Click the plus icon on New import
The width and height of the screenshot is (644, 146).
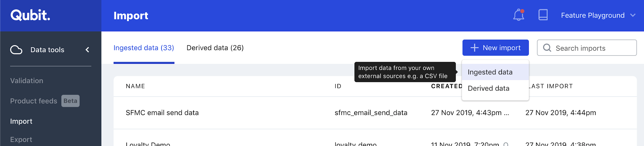pos(474,48)
